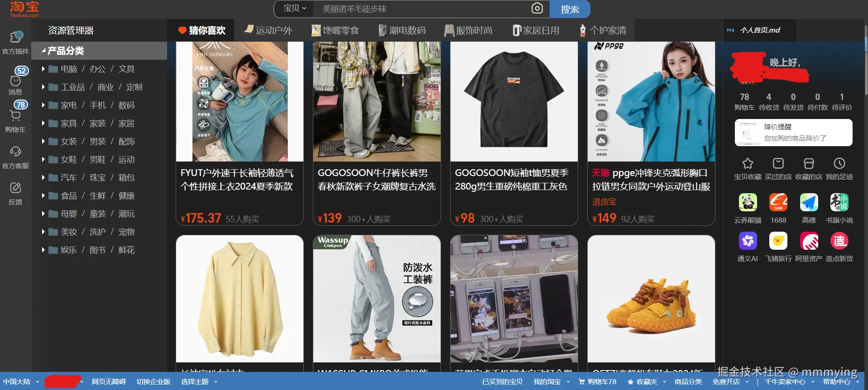Viewport: 868px width, 390px height.
Task: Click the Taobao logo
Action: 24,9
